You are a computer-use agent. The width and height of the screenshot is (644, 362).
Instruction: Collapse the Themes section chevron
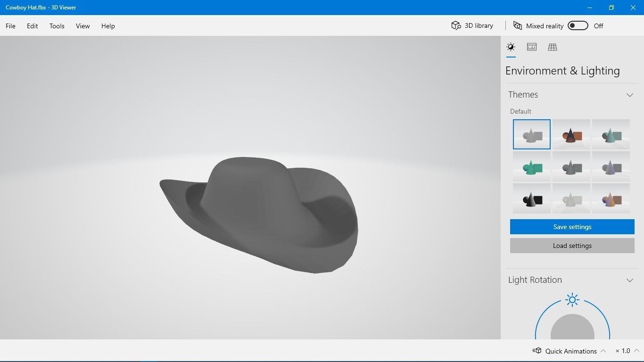point(630,95)
